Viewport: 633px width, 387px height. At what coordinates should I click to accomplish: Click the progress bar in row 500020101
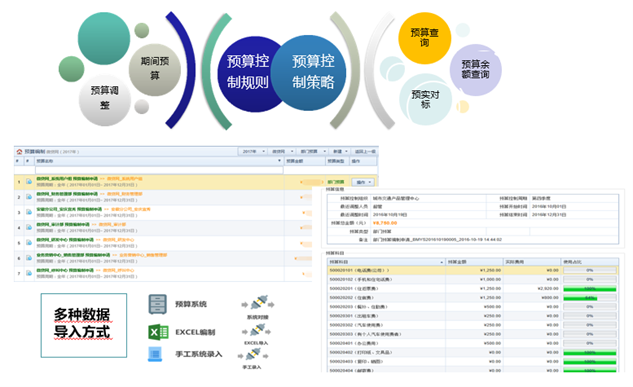tap(589, 270)
